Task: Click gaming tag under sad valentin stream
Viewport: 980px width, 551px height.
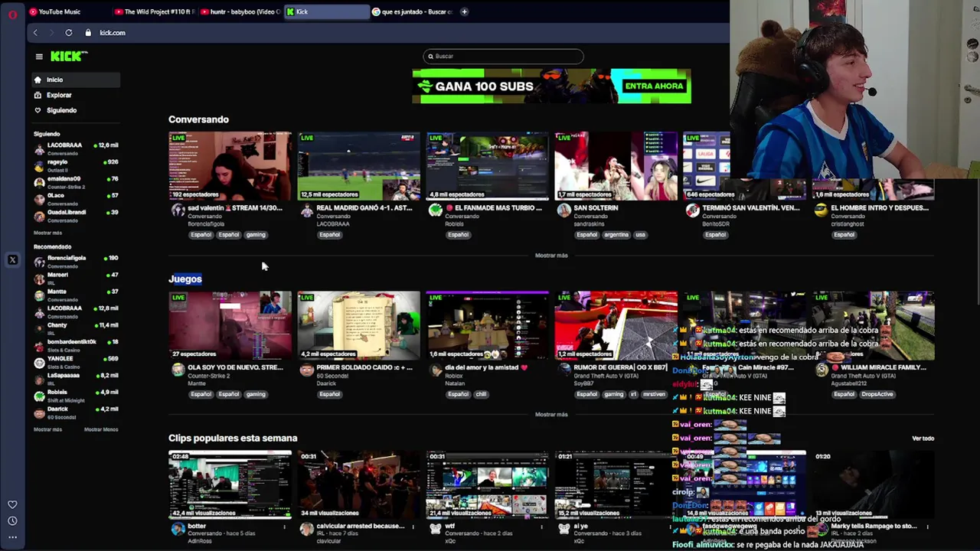Action: 256,235
